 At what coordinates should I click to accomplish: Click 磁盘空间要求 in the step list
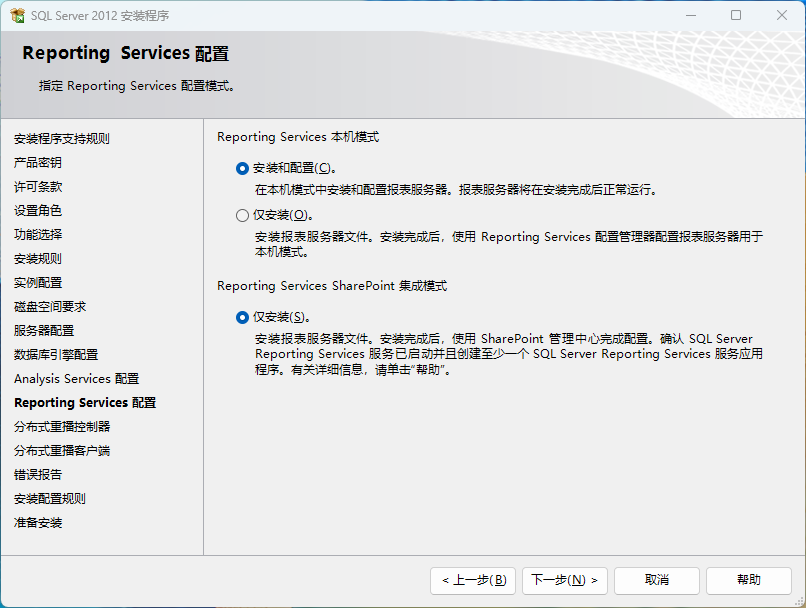(50, 307)
